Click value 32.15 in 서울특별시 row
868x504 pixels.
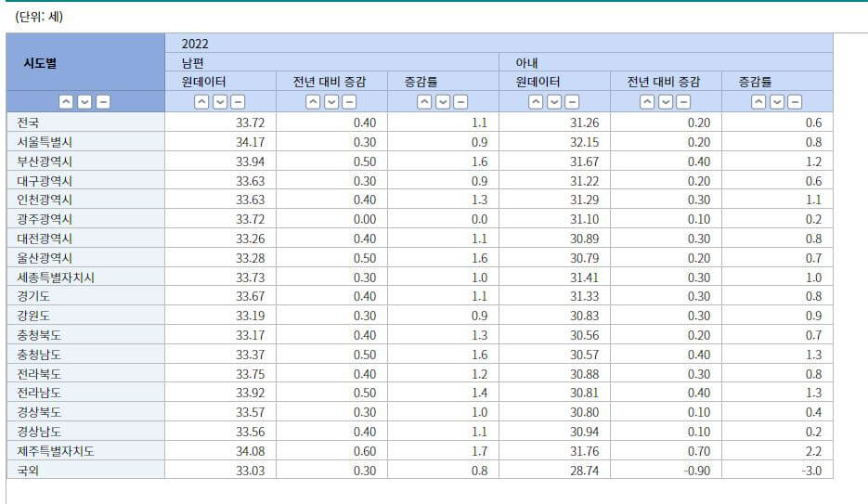coord(585,142)
